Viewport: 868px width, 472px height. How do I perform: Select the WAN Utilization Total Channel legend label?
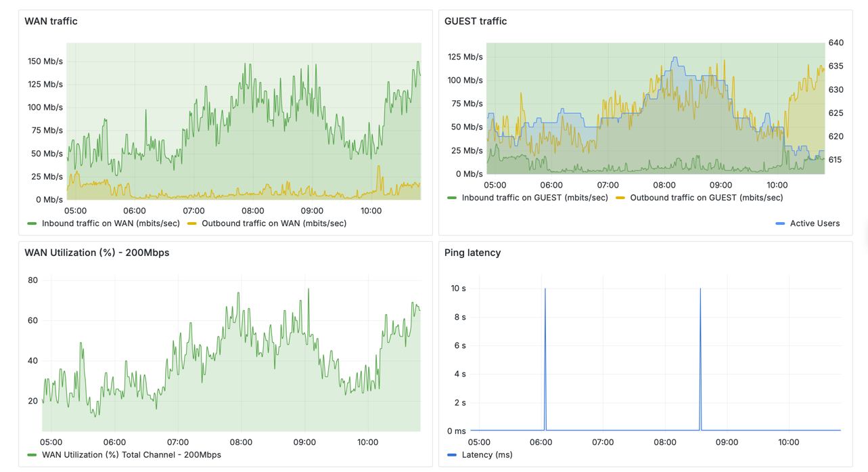(131, 454)
